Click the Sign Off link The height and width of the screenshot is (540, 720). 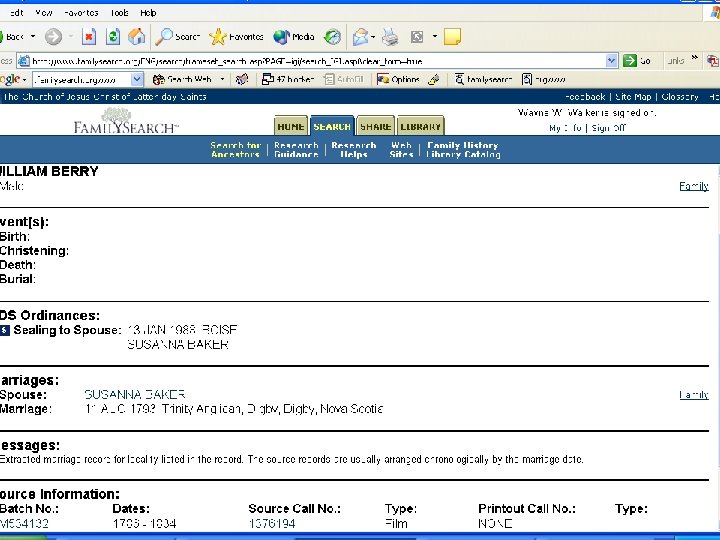(608, 128)
